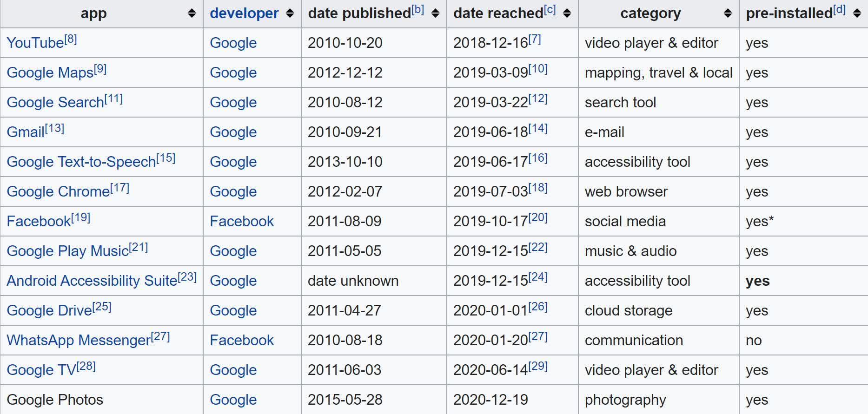Open reference [7] after 2018-12-16
Screen dimensions: 868x414
pyautogui.click(x=535, y=39)
